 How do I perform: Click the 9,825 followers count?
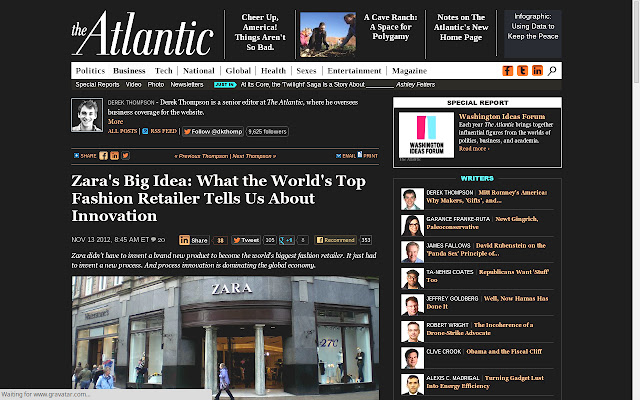tap(267, 131)
